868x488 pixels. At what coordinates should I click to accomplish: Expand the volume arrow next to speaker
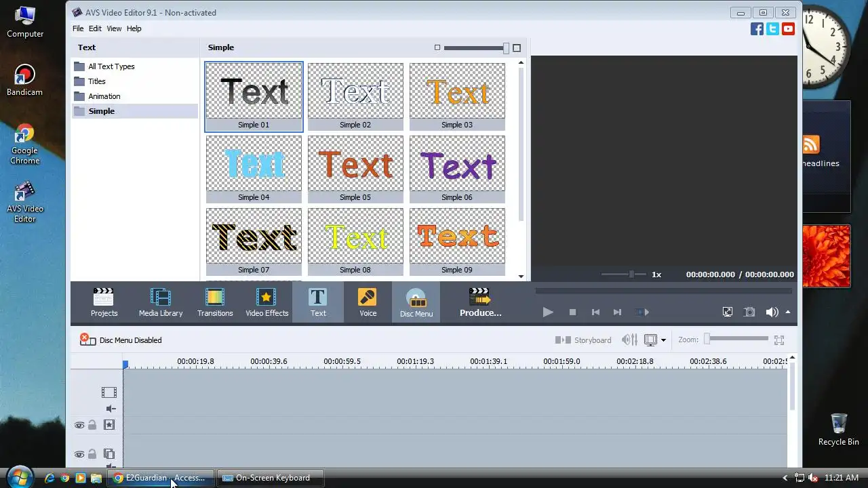[788, 312]
